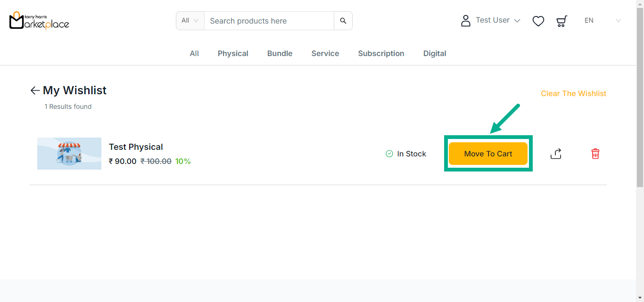Select the All category tab
This screenshot has width=644, height=302.
(x=194, y=54)
